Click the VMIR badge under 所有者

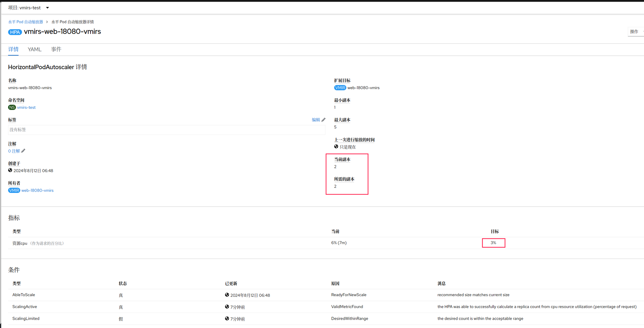pos(14,190)
